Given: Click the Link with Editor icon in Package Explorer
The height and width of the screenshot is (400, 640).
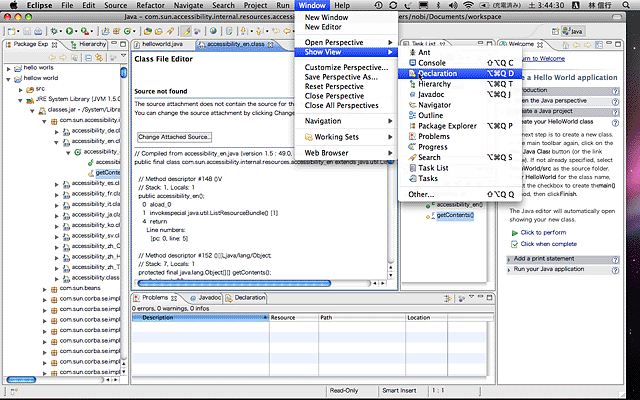Looking at the screenshot, I should (x=99, y=58).
